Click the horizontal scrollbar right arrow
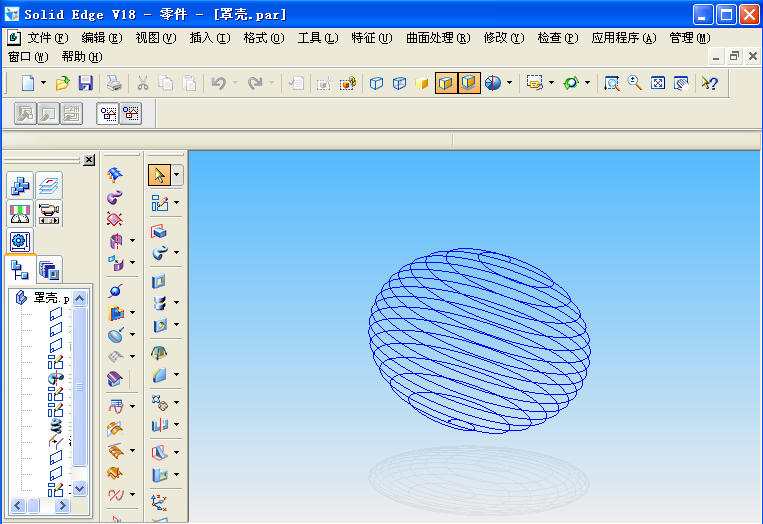This screenshot has width=763, height=524. coord(62,506)
